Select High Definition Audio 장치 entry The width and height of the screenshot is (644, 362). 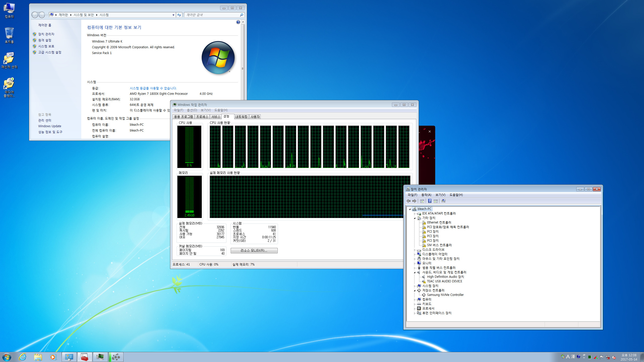pos(445,277)
